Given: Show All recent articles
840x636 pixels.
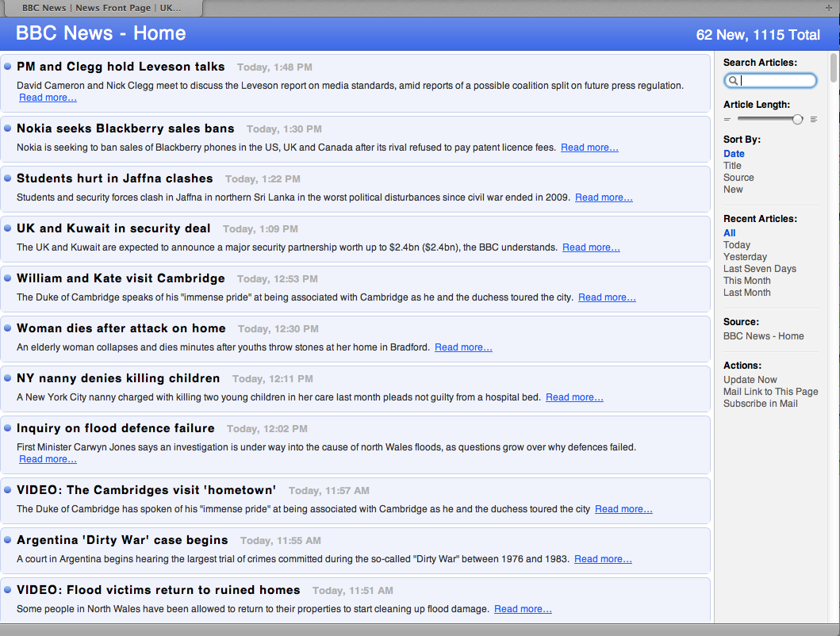Looking at the screenshot, I should pyautogui.click(x=730, y=233).
